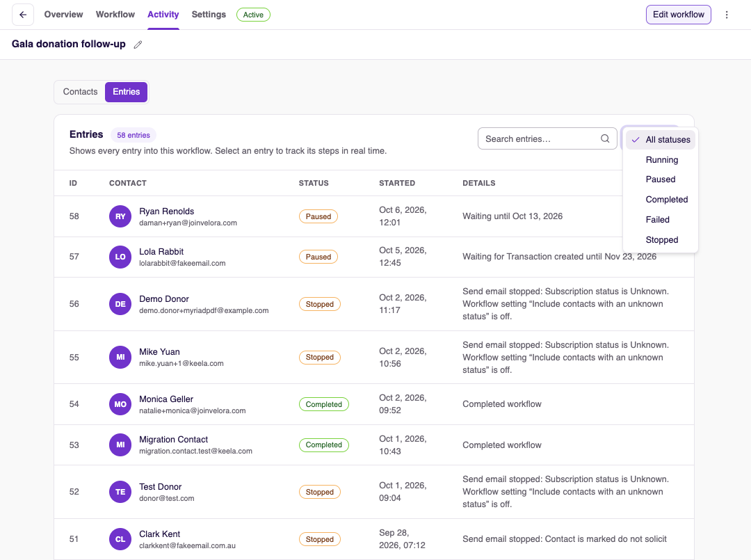Click the STATUS column header
Viewport: 751px width, 560px height.
pyautogui.click(x=314, y=183)
